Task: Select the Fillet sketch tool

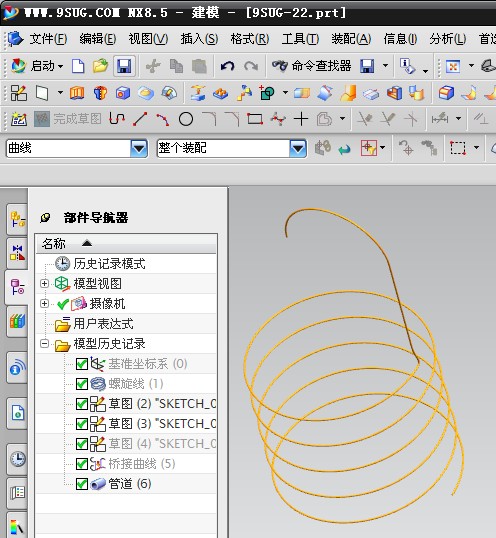Action: [209, 119]
